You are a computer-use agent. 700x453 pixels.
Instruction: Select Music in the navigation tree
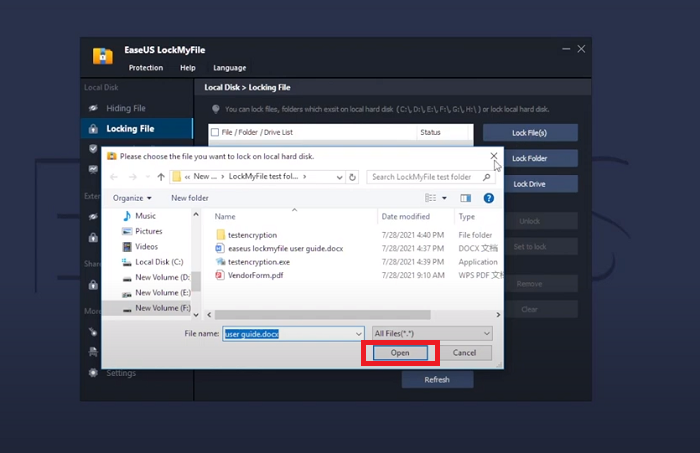pyautogui.click(x=146, y=216)
